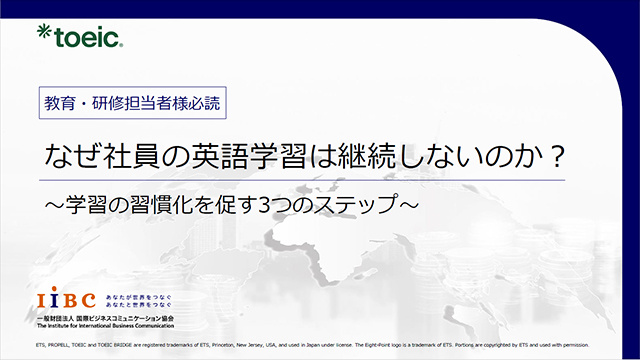Select the boxed label 教育・研修担当者様必読
The width and height of the screenshot is (640, 360).
pyautogui.click(x=133, y=103)
